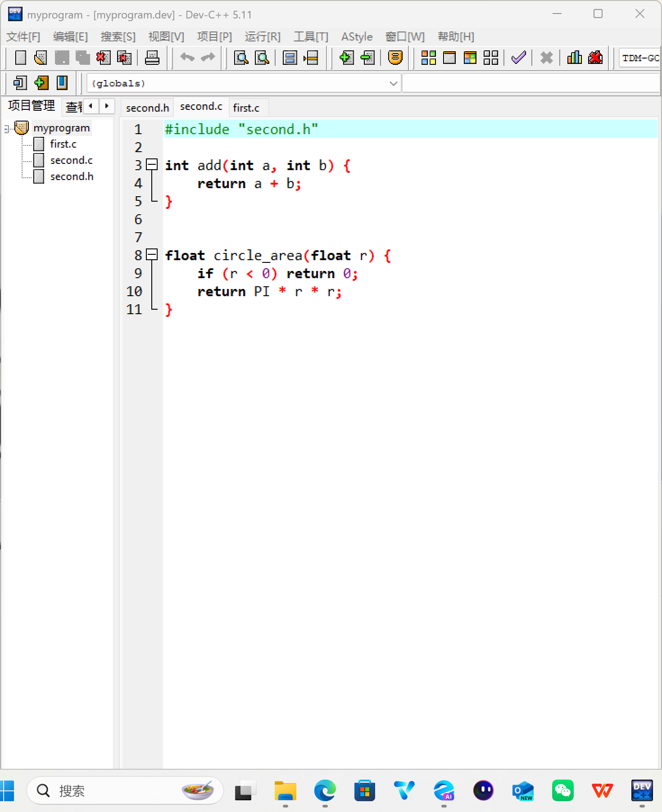Open the 工具[T] menu

(311, 36)
